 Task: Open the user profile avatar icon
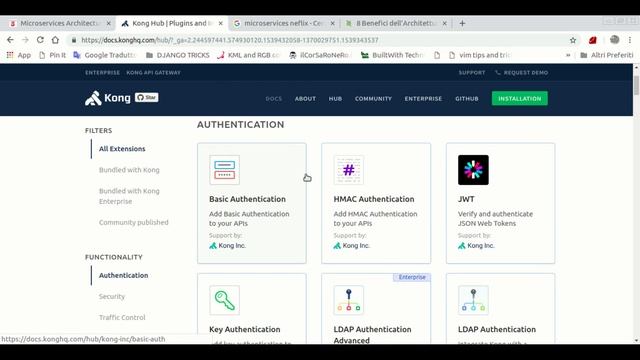coord(614,40)
